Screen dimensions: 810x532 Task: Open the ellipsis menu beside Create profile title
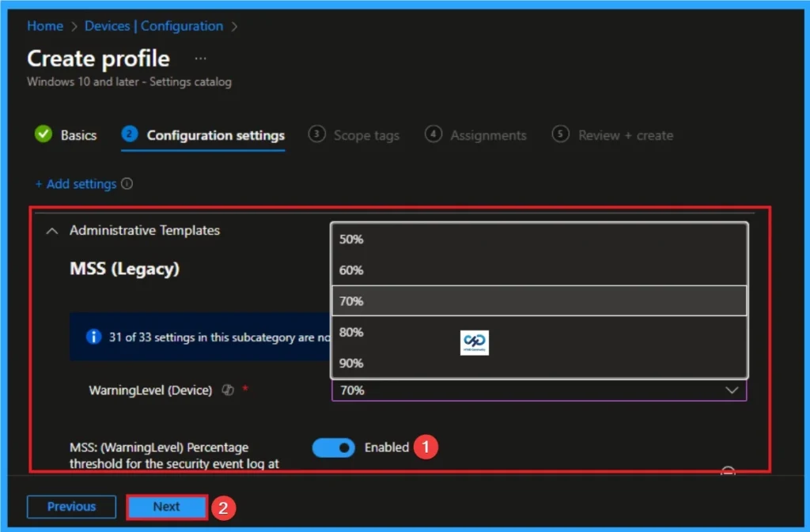(x=200, y=57)
